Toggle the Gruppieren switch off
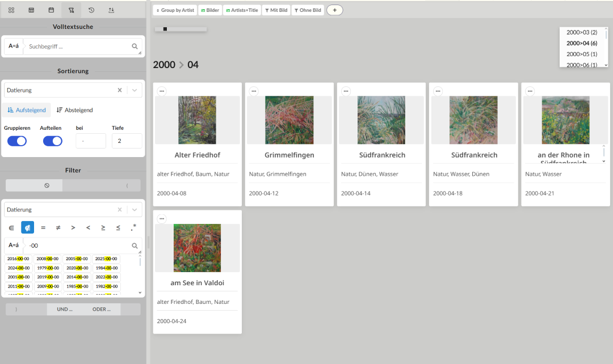Image resolution: width=613 pixels, height=364 pixels. tap(17, 141)
